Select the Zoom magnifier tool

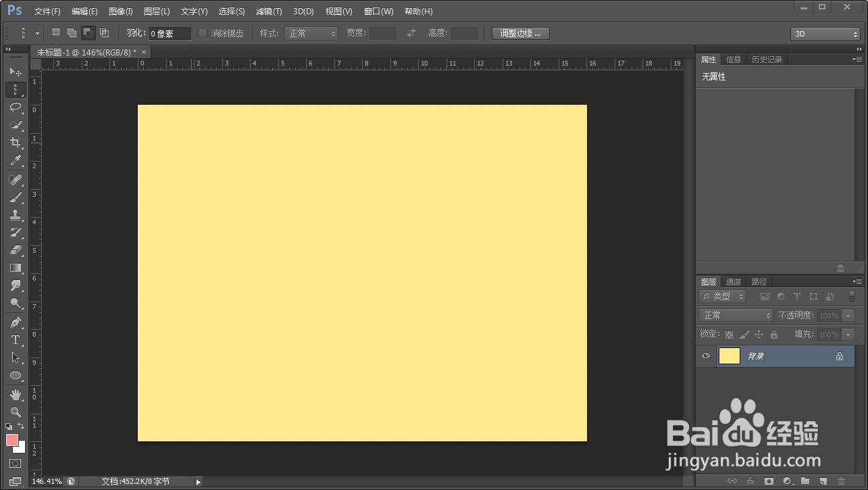pyautogui.click(x=16, y=412)
